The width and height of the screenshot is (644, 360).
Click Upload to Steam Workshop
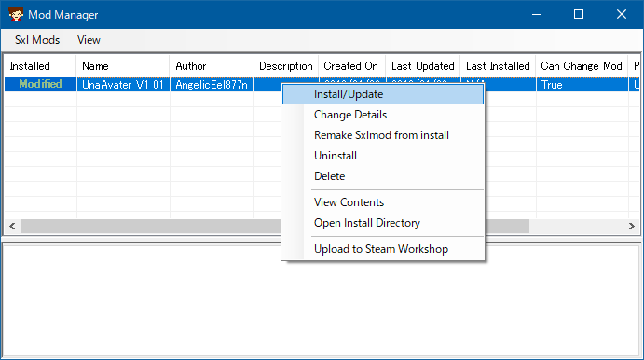tap(383, 249)
